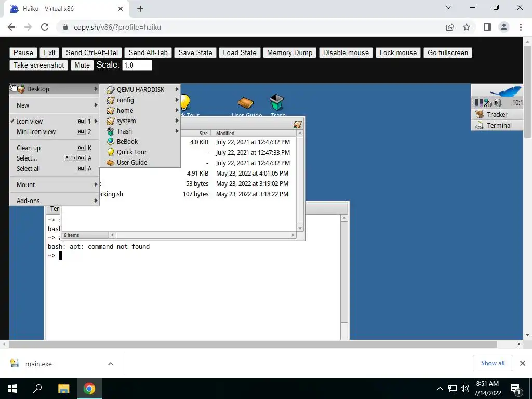
Task: Open the config folder icon in submenu
Action: (x=110, y=100)
